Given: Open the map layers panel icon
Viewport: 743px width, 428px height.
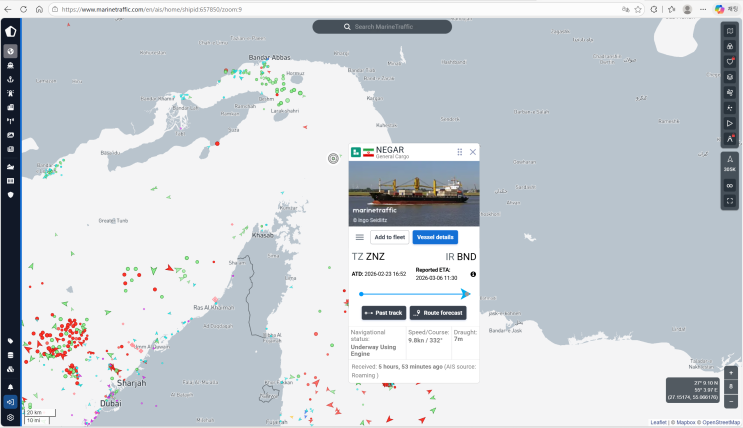Looking at the screenshot, I should click(730, 76).
